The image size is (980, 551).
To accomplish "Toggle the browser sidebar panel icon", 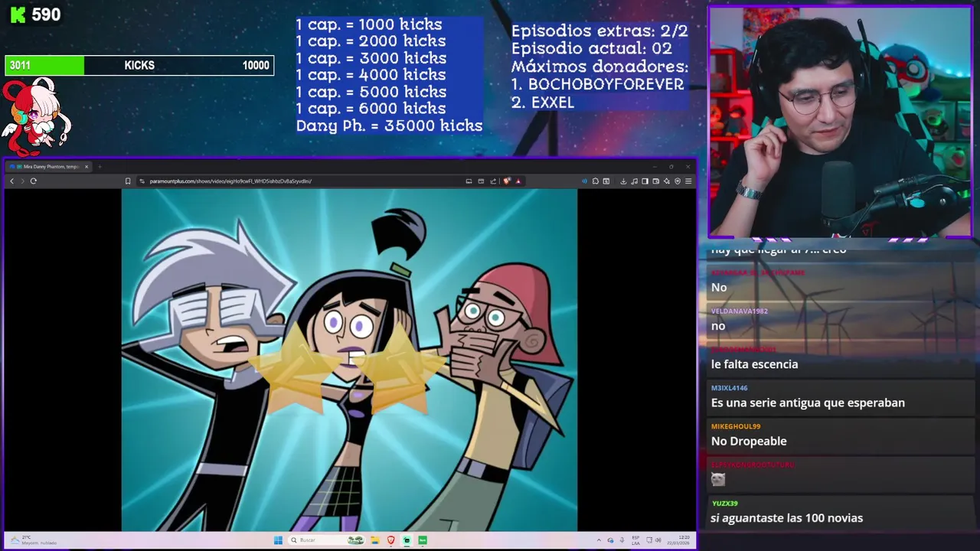I will pos(645,181).
